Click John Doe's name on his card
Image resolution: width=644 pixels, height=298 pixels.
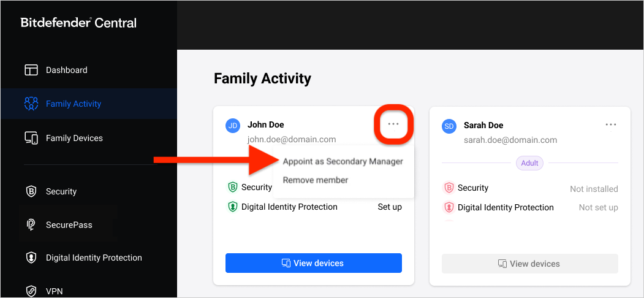265,124
